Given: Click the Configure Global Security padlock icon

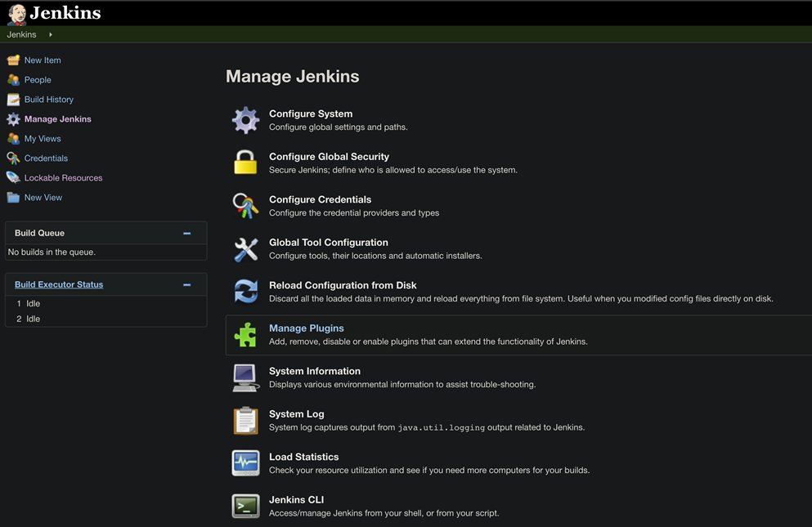Looking at the screenshot, I should pos(245,163).
